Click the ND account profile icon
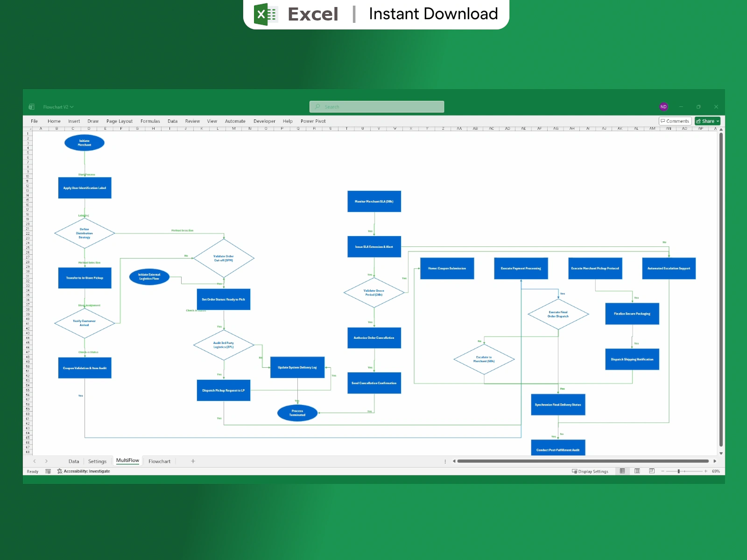Viewport: 747px width, 560px height. (x=663, y=107)
